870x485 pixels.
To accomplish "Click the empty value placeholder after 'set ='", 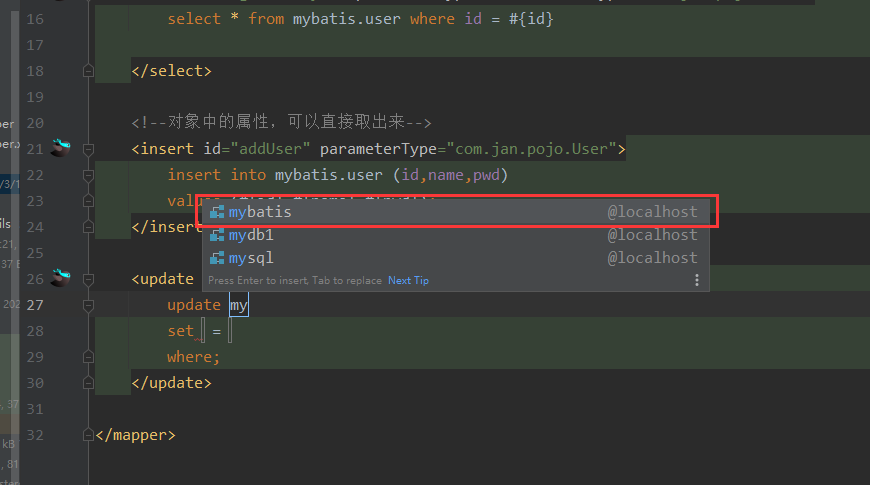I will coord(230,331).
